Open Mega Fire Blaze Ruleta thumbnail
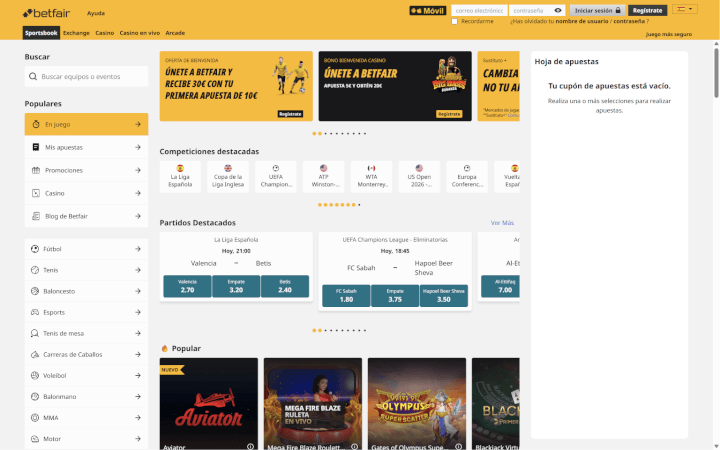This screenshot has height=450, width=720. click(x=313, y=404)
